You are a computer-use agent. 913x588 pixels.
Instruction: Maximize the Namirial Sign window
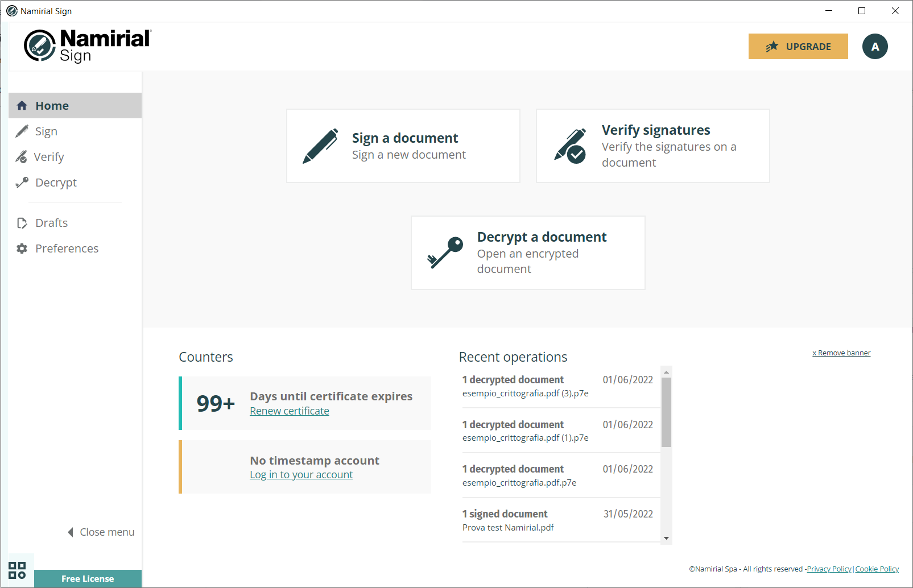click(x=862, y=11)
